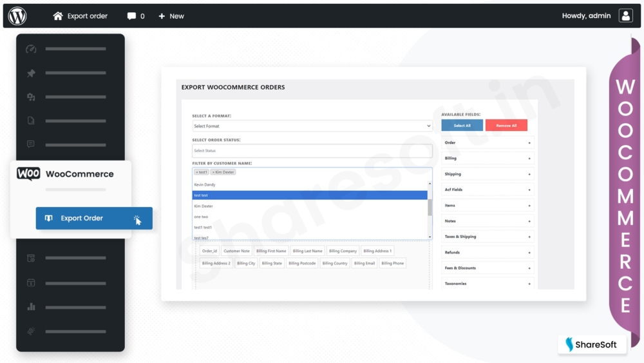Click the customer list scrollbar thumb
Viewport: 644px width, 363px height.
[x=430, y=208]
